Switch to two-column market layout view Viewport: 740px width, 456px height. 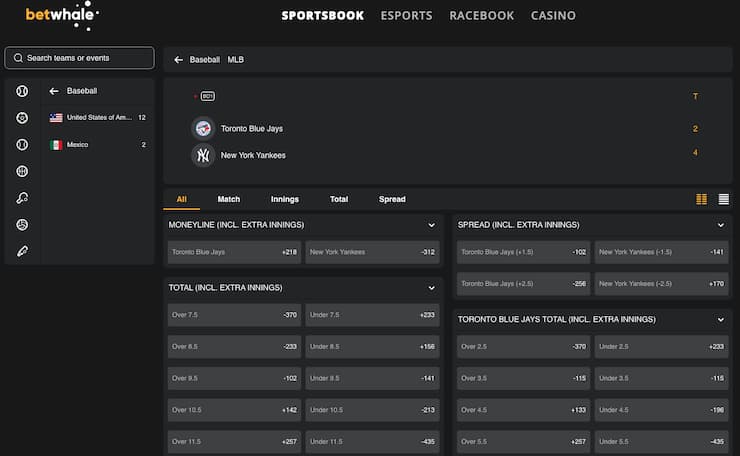701,199
